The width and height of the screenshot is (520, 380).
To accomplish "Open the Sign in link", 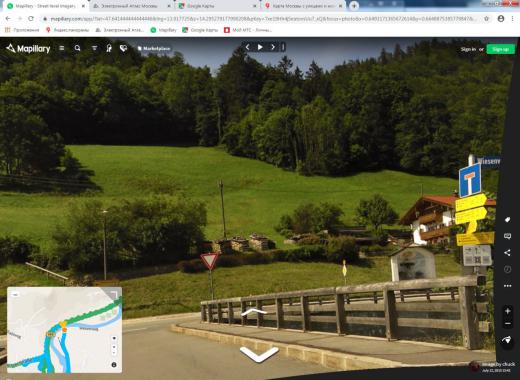I will click(468, 49).
